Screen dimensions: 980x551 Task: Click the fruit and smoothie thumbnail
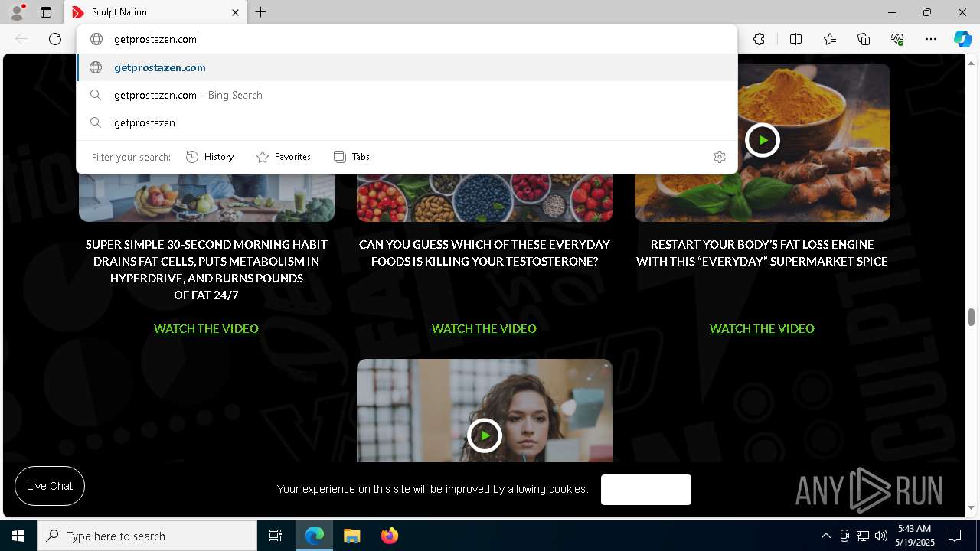tap(207, 197)
